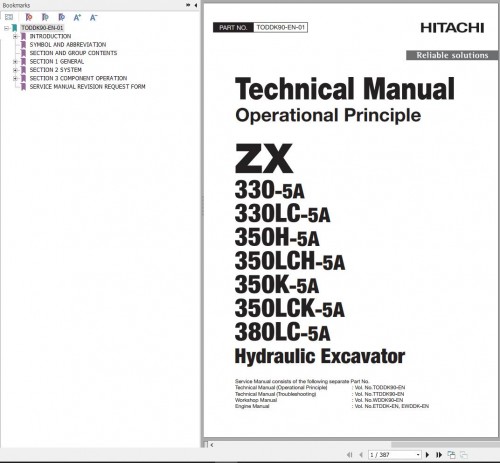
Task: Click the greyed next view icon
Action: point(463,455)
